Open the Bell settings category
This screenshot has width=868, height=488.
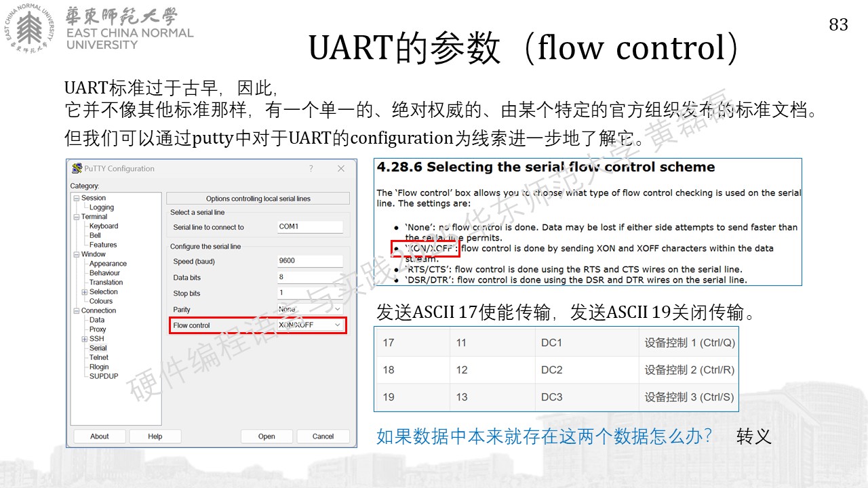click(x=95, y=236)
